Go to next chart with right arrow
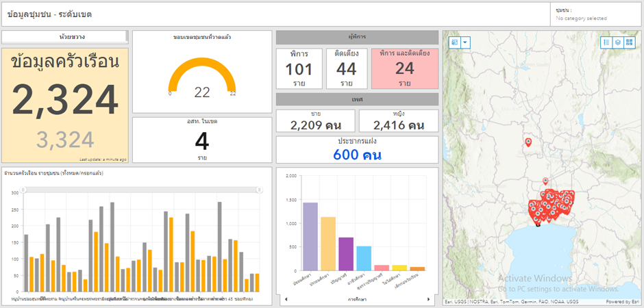 point(429,299)
